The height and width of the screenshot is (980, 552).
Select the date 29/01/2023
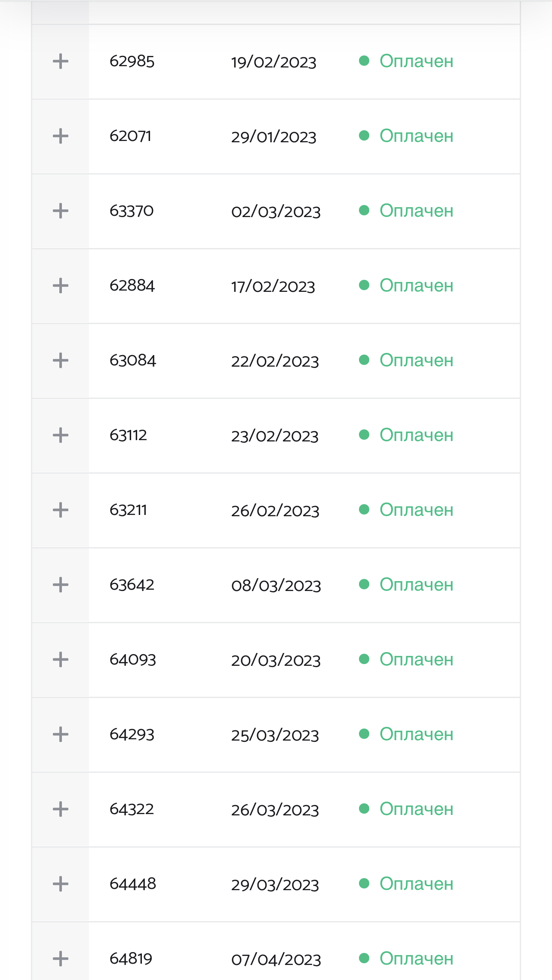click(x=273, y=137)
